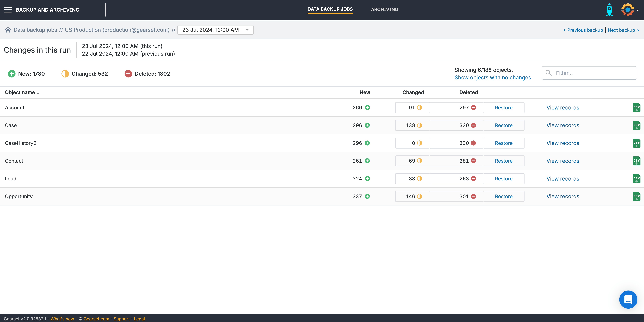The image size is (644, 322).
Task: Download CSV for Lead object
Action: [636, 179]
